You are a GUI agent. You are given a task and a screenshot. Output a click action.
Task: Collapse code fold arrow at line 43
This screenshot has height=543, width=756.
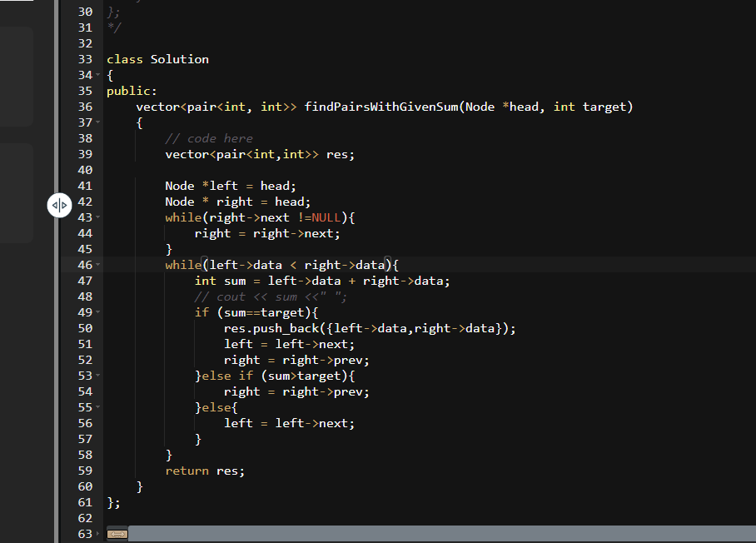click(98, 217)
